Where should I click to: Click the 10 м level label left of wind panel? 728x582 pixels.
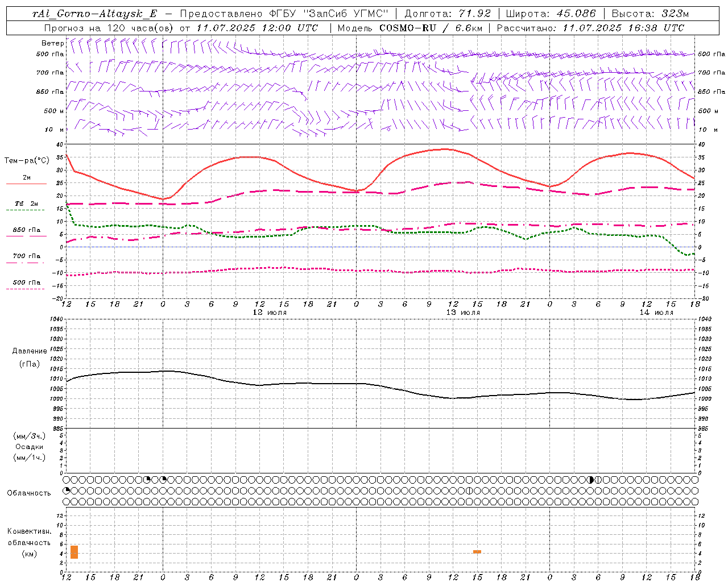(x=55, y=130)
